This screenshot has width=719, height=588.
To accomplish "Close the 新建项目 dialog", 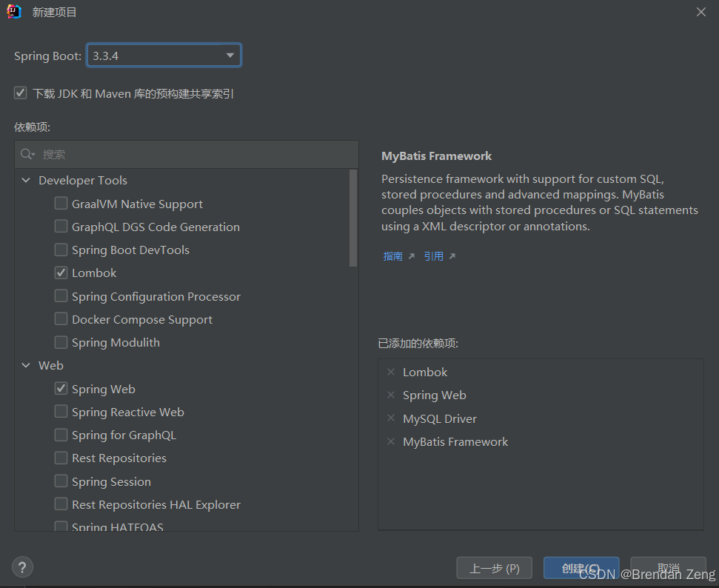I will (701, 12).
